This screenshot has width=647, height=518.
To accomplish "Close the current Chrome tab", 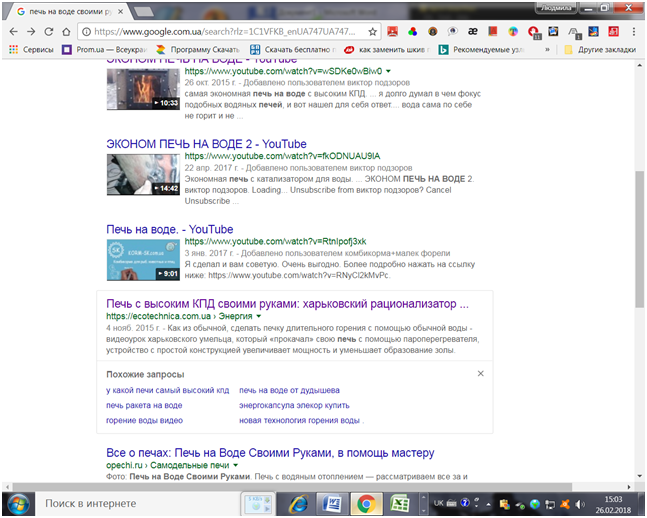I will coord(120,12).
